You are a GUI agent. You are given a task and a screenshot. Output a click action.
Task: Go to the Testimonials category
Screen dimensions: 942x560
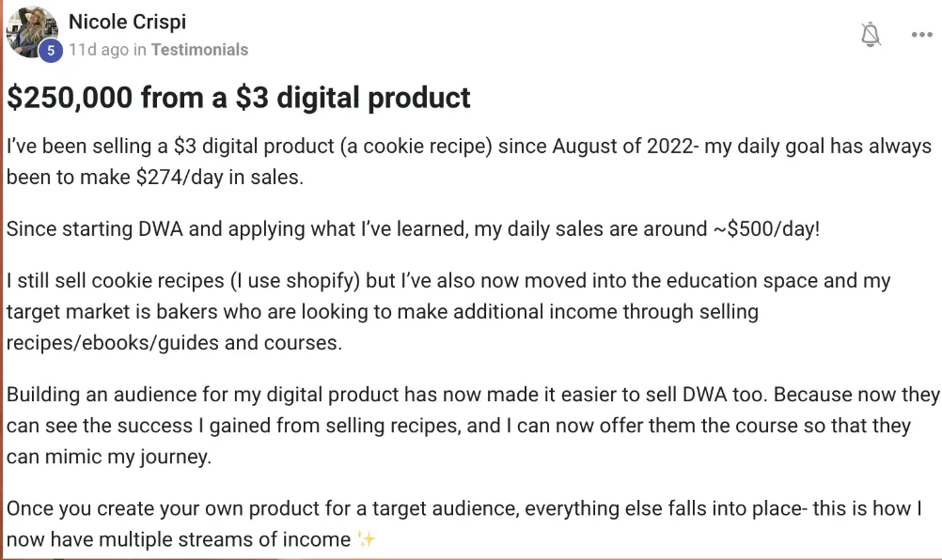[199, 49]
